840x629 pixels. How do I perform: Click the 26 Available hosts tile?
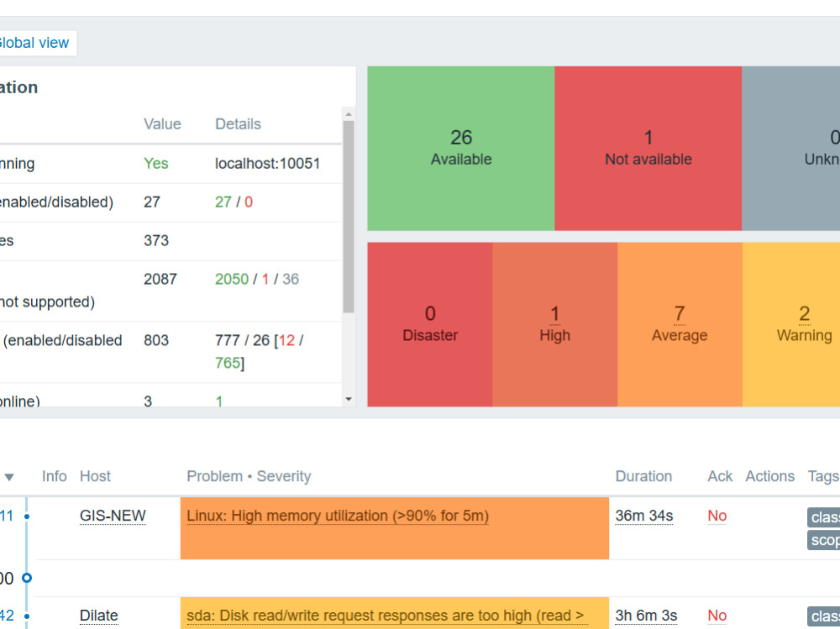(x=460, y=149)
